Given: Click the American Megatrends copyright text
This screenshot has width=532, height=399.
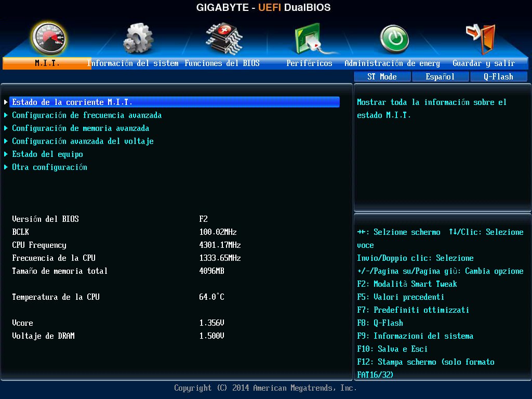Looking at the screenshot, I should click(x=265, y=388).
